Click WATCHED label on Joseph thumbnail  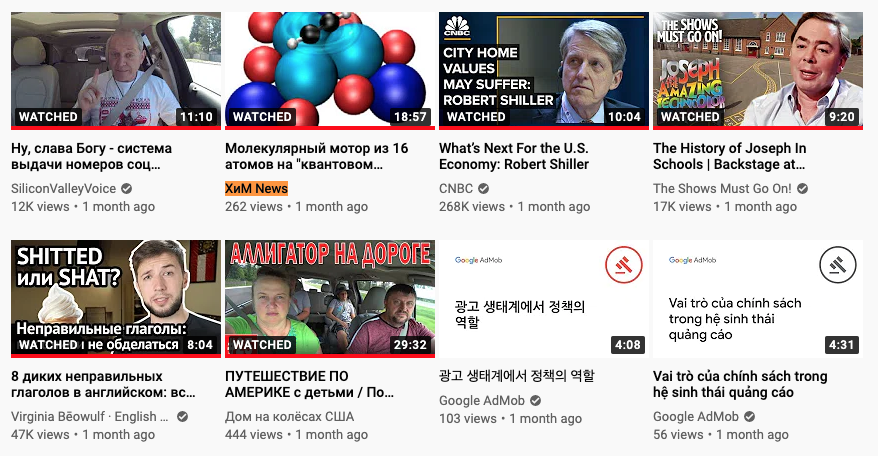click(690, 117)
